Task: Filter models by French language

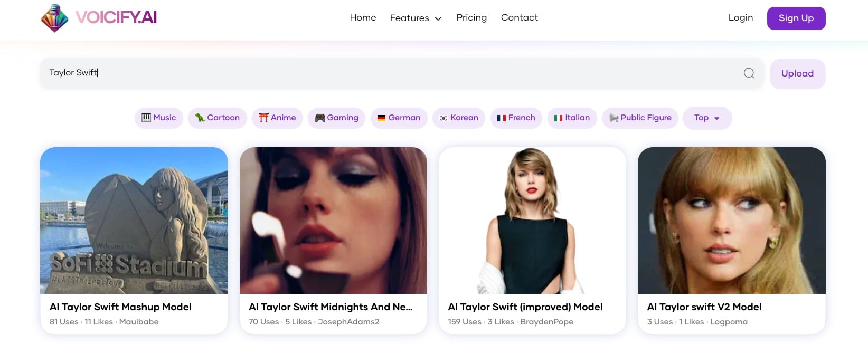Action: coord(516,118)
